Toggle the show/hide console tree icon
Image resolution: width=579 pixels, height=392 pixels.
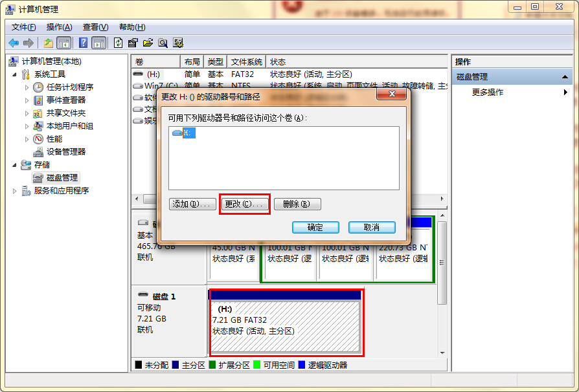[x=63, y=43]
